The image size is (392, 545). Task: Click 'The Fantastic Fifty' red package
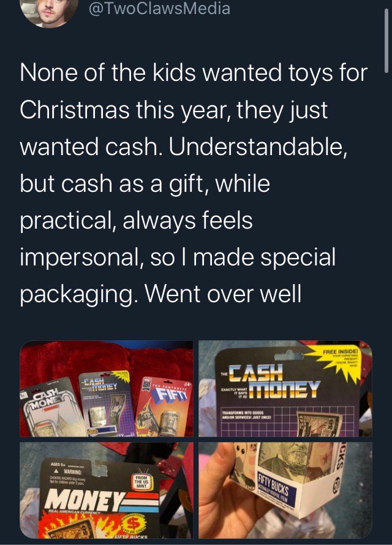[163, 406]
